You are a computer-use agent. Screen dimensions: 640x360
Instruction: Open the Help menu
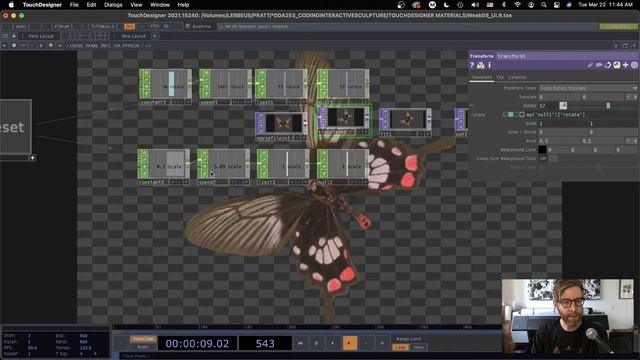(183, 5)
